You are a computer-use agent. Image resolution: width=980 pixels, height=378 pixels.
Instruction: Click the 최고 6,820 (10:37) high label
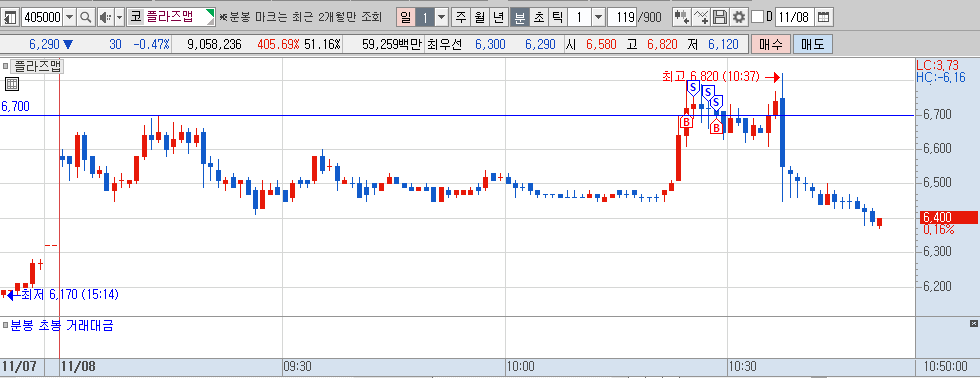(x=711, y=77)
